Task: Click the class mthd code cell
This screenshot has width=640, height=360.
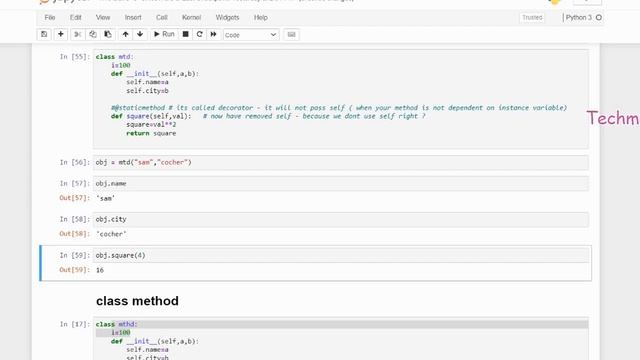Action: click(x=340, y=339)
